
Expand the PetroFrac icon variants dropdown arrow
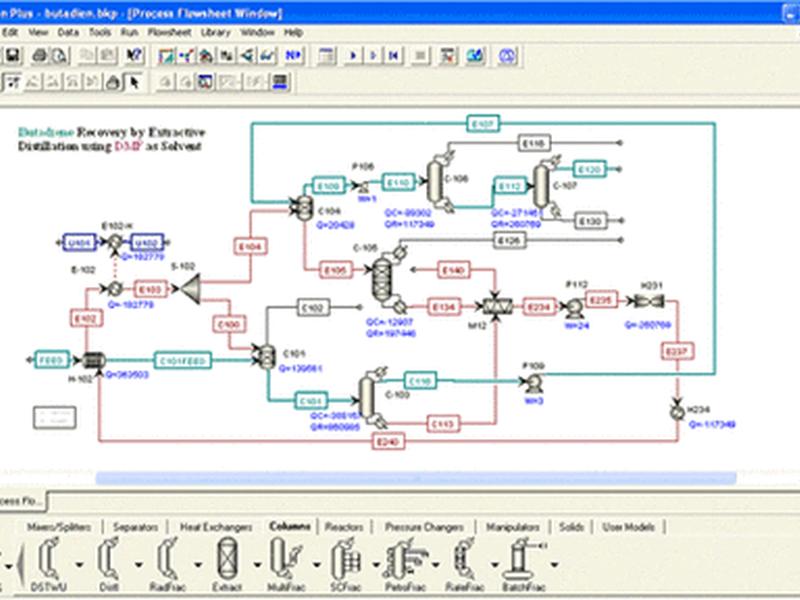pos(436,564)
